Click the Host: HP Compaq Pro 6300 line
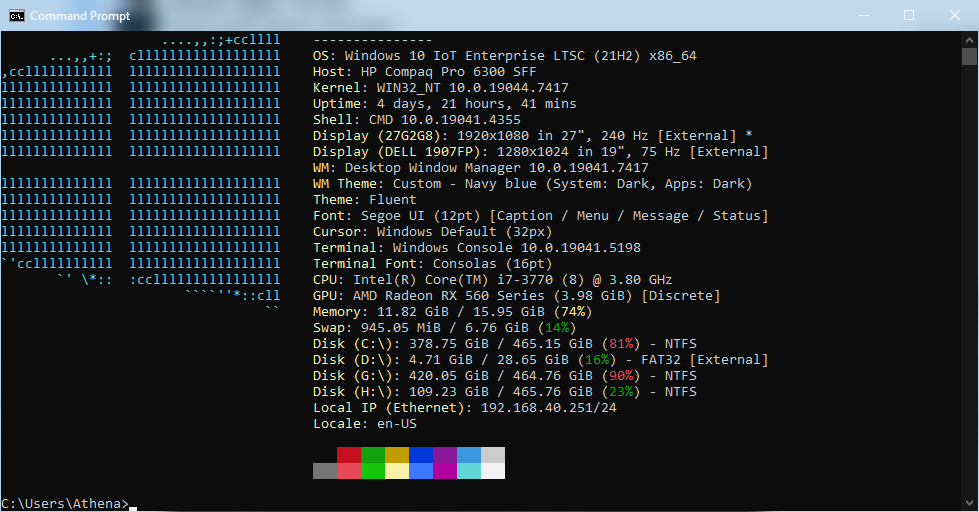This screenshot has width=979, height=512. [x=425, y=72]
